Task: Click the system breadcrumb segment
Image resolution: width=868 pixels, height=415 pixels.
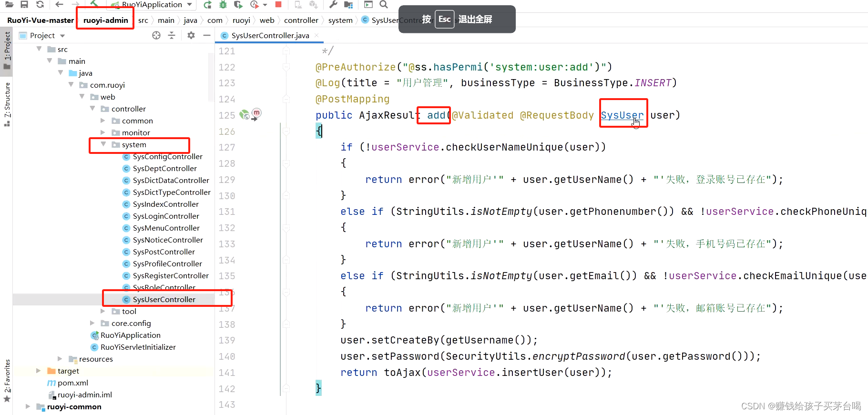Action: (x=340, y=20)
